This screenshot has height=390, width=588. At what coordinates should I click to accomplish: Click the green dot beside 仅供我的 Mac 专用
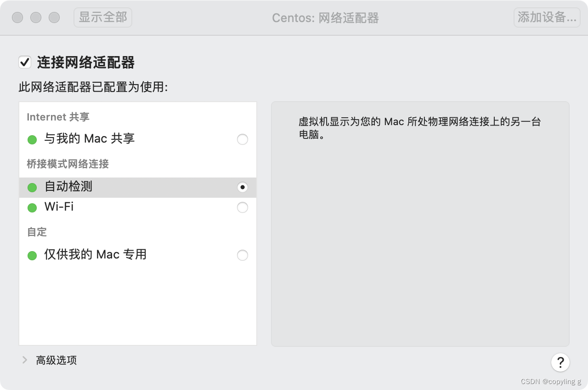pos(32,255)
